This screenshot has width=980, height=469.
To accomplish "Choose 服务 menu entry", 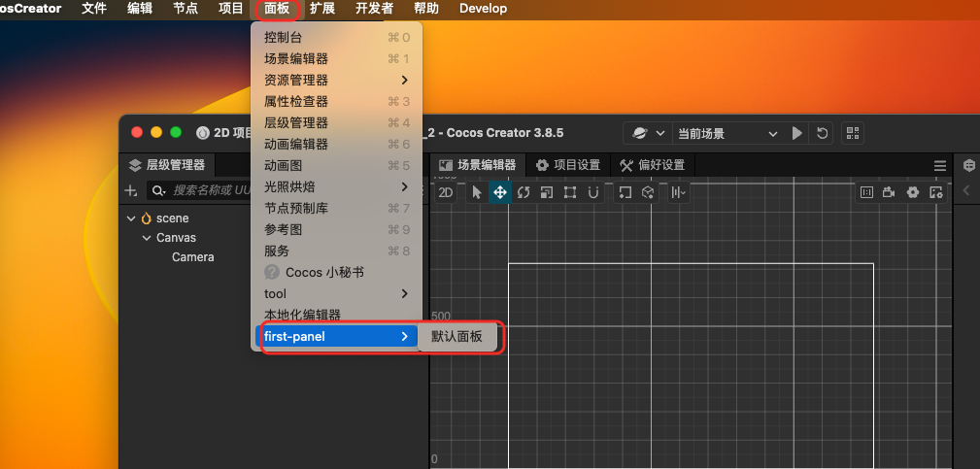I will [x=337, y=251].
